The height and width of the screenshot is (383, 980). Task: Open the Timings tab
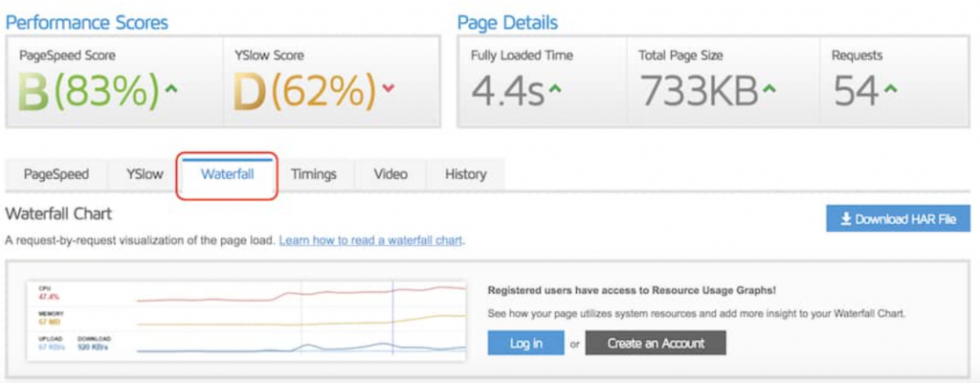click(x=314, y=174)
